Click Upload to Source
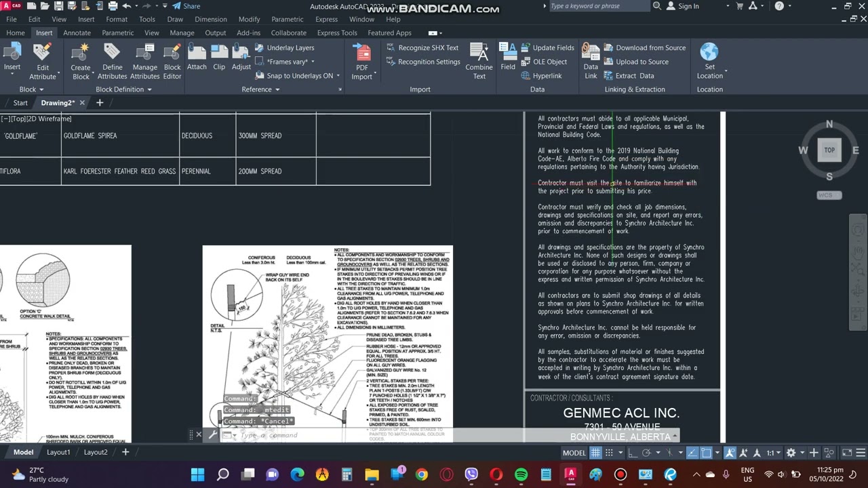The image size is (868, 488). [636, 62]
